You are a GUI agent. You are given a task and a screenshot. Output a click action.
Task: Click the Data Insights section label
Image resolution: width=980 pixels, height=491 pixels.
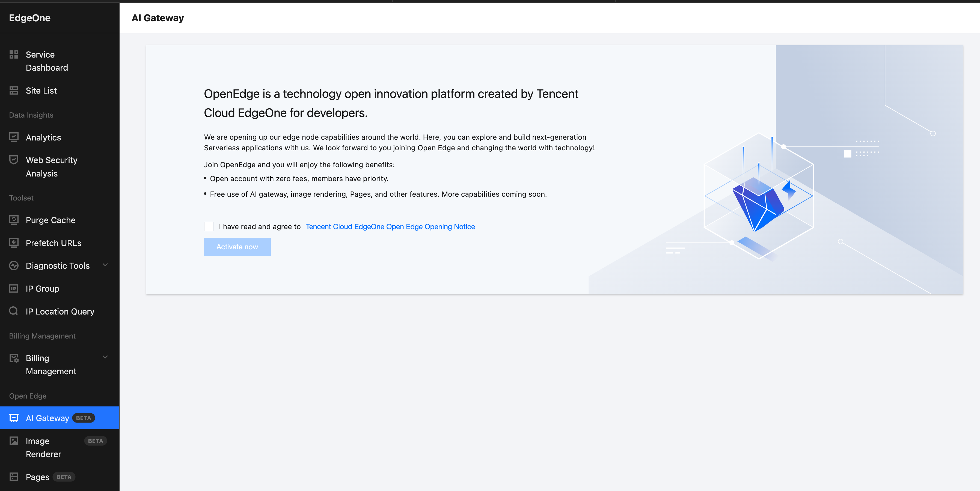pos(31,115)
